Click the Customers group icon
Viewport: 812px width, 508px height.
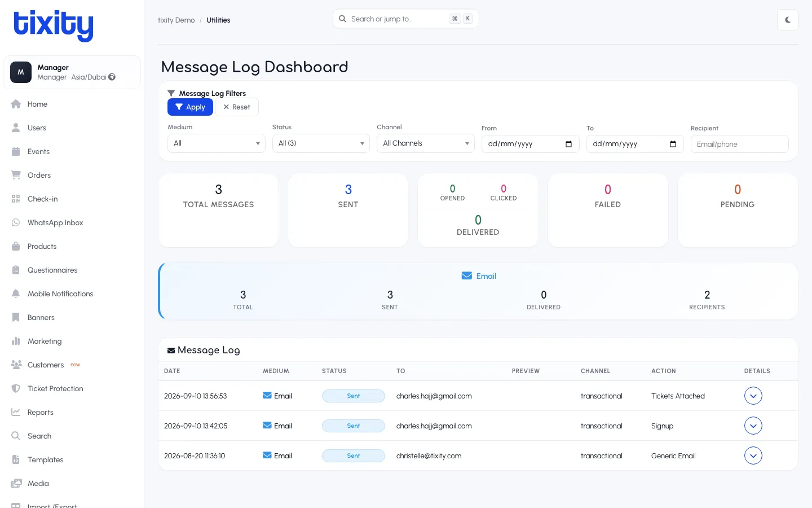pos(16,365)
